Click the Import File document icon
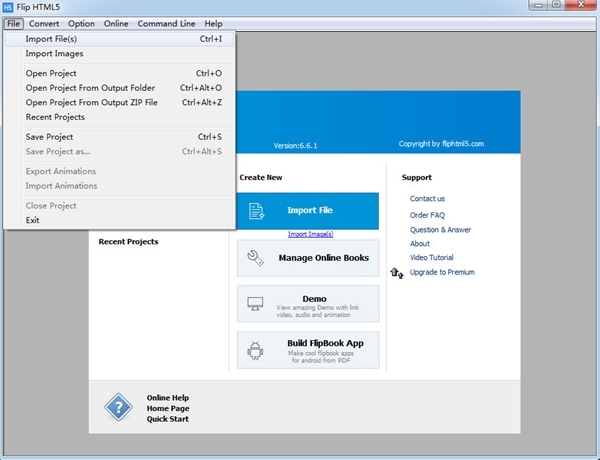Screen dimensions: 600x460 (x=256, y=211)
